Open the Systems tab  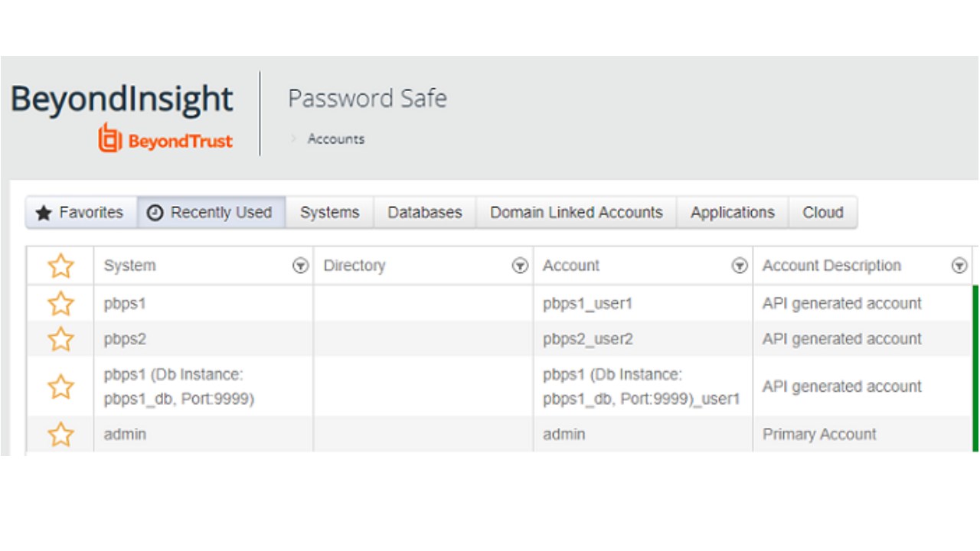click(329, 213)
